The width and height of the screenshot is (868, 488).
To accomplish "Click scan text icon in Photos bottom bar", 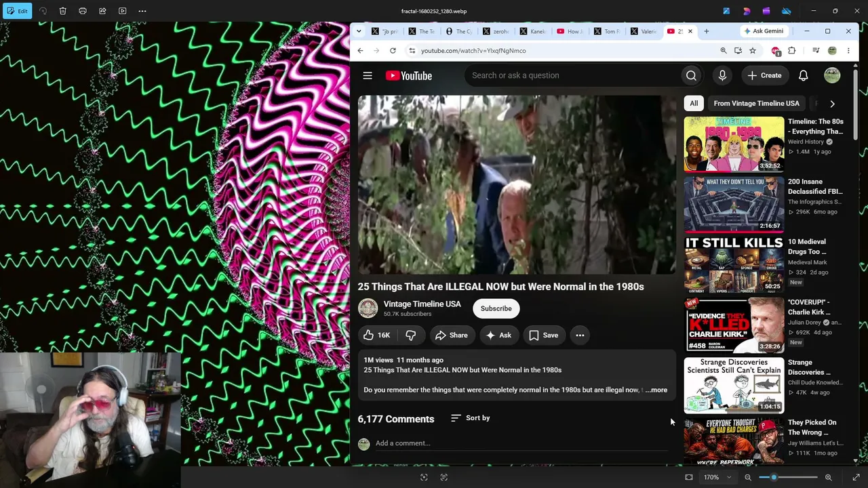I will pyautogui.click(x=444, y=477).
